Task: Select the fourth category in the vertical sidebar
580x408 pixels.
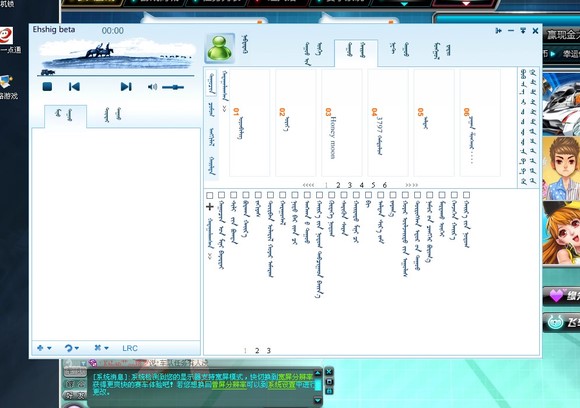Action: coord(212,165)
